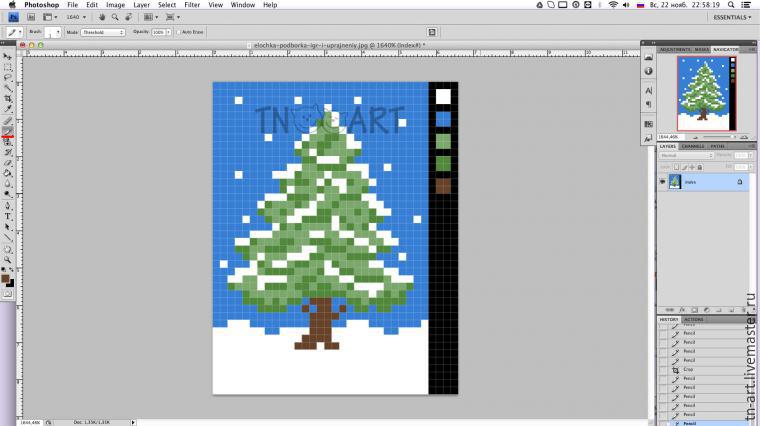The height and width of the screenshot is (426, 760).
Task: Select the History Brush tool
Action: (7, 152)
